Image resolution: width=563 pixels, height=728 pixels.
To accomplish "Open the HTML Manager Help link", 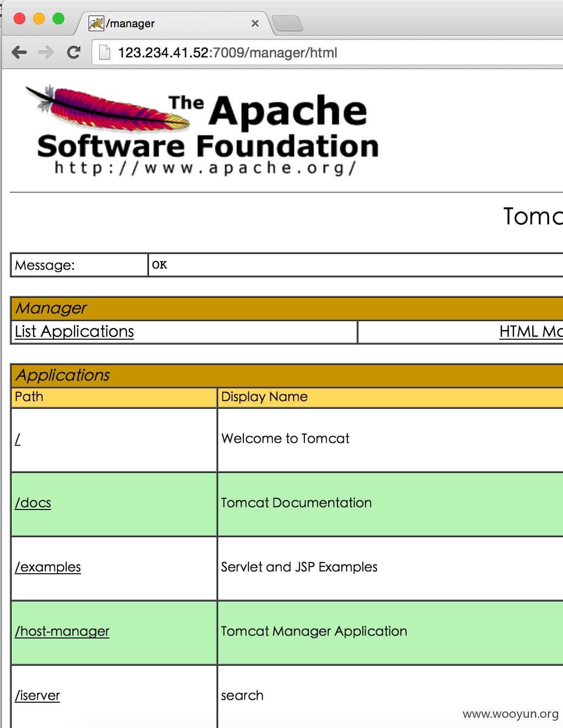I will click(x=531, y=331).
